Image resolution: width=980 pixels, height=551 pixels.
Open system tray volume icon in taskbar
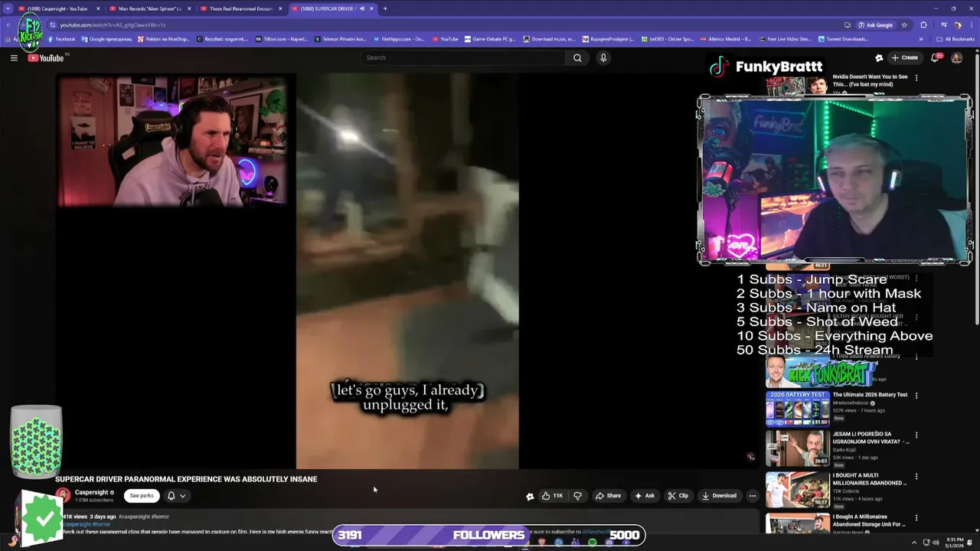(x=935, y=543)
